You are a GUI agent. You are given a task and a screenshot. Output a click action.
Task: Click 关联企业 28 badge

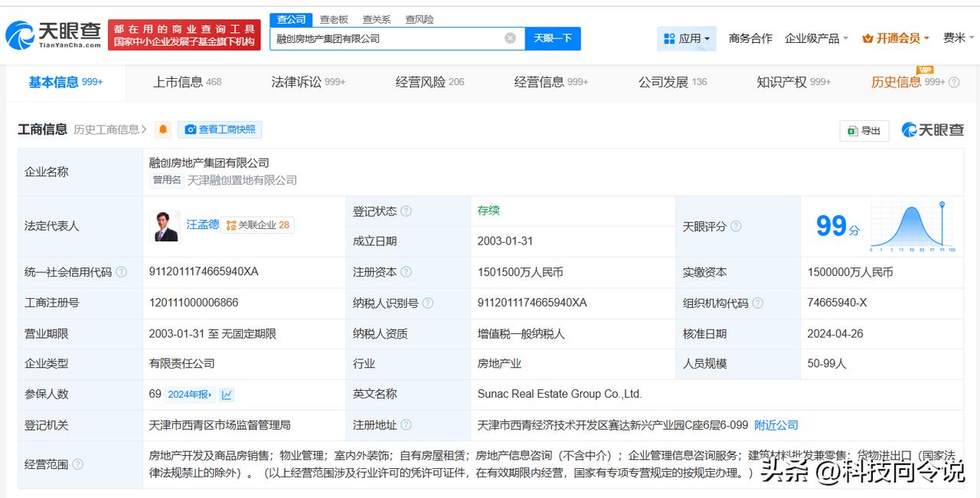tap(258, 225)
